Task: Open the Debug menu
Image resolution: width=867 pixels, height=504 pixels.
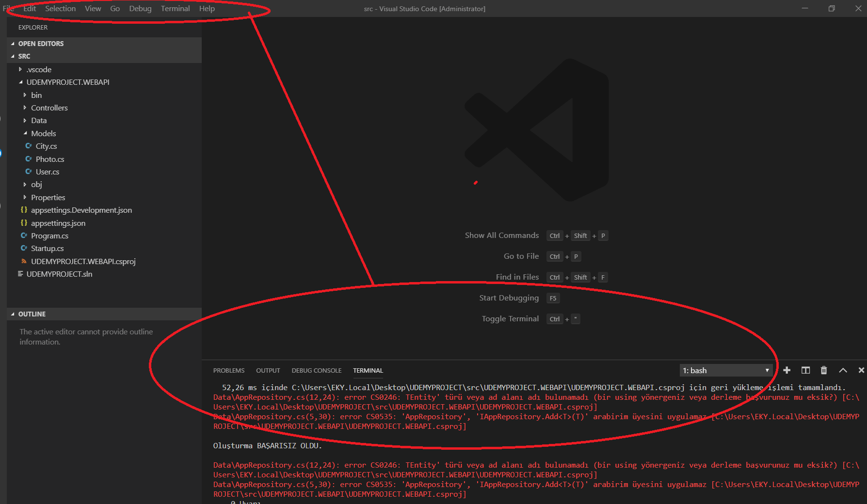Action: click(x=140, y=9)
